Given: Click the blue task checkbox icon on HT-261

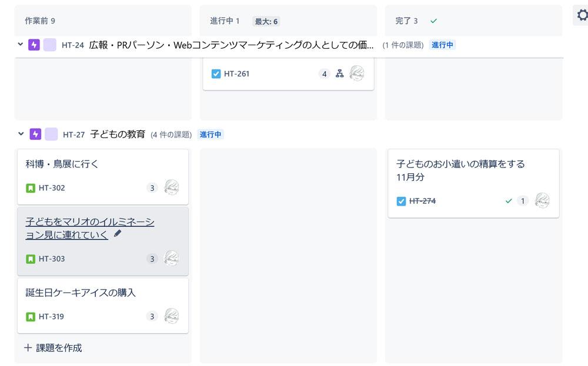Looking at the screenshot, I should (x=216, y=74).
